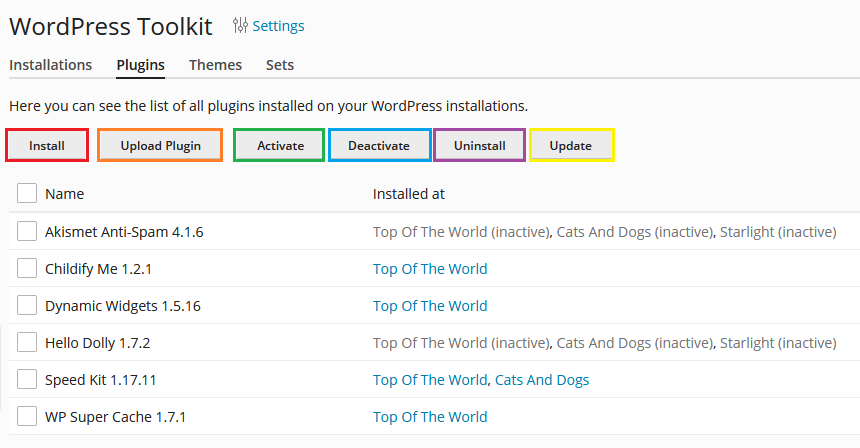
Task: Check the Akismet Anti-Spam 4.1.6 checkbox
Action: point(27,231)
